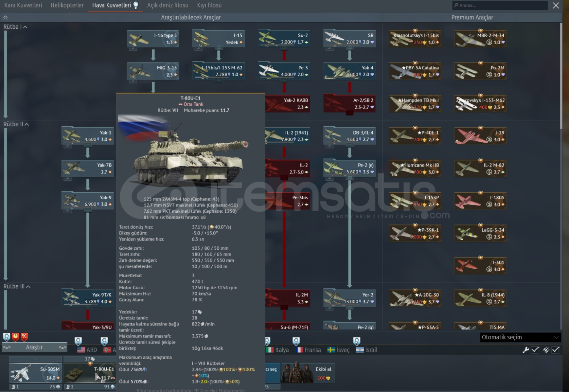Select the I-15 reserve aircraft
This screenshot has width=569, height=392.
(x=218, y=39)
